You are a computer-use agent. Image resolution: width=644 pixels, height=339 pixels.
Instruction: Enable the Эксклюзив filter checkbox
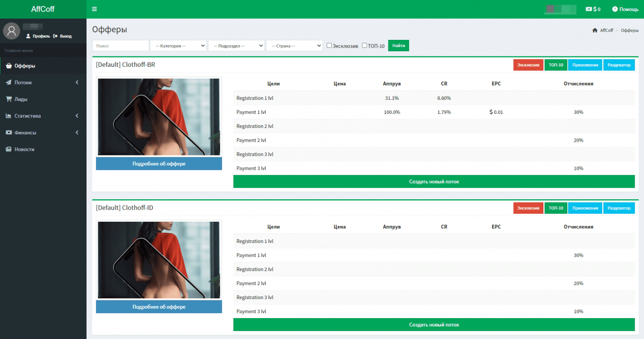tap(329, 45)
